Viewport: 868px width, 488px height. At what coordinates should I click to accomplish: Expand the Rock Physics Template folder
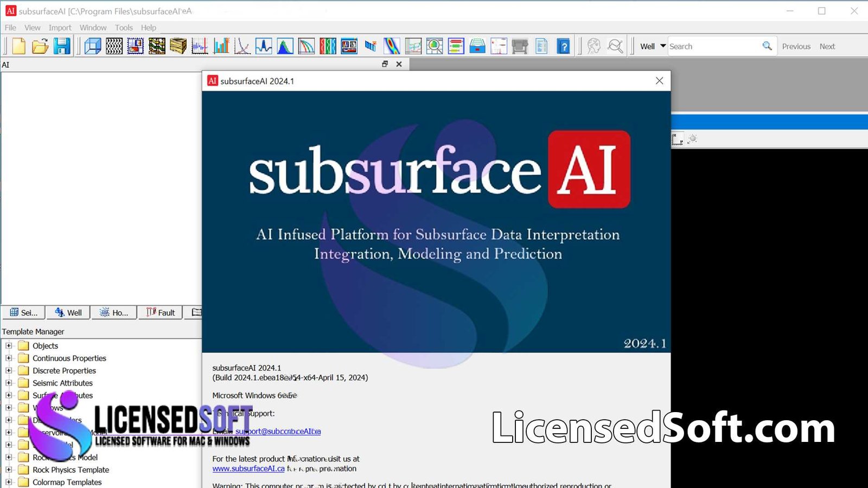pos(8,470)
